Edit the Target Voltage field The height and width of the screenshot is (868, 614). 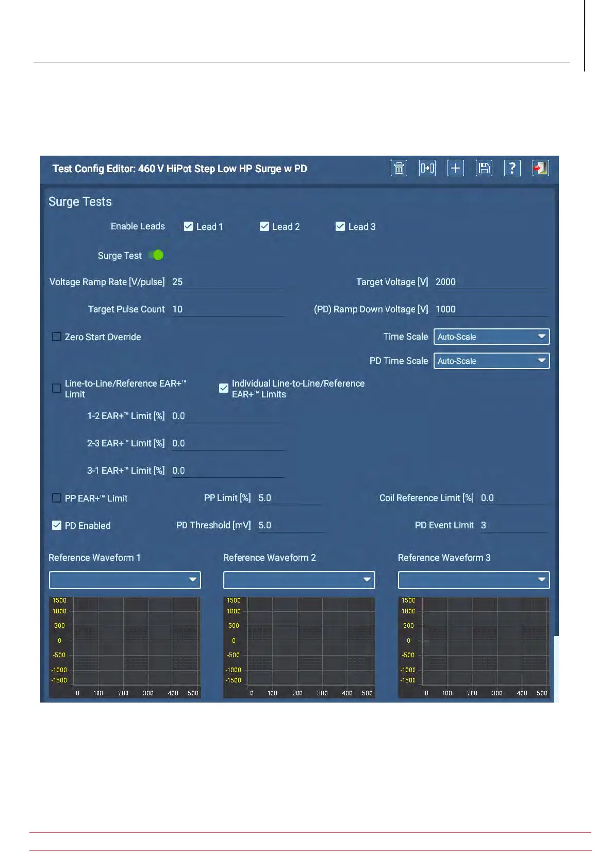click(x=491, y=282)
